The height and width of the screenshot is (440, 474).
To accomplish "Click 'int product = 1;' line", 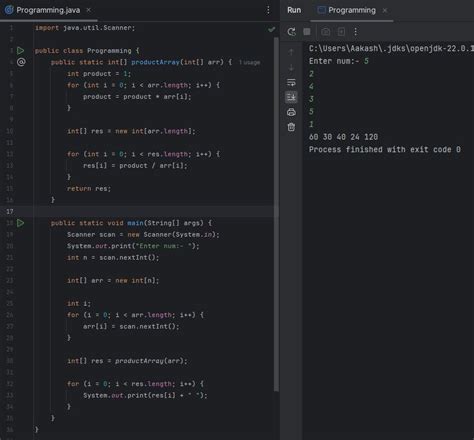I will [x=99, y=74].
